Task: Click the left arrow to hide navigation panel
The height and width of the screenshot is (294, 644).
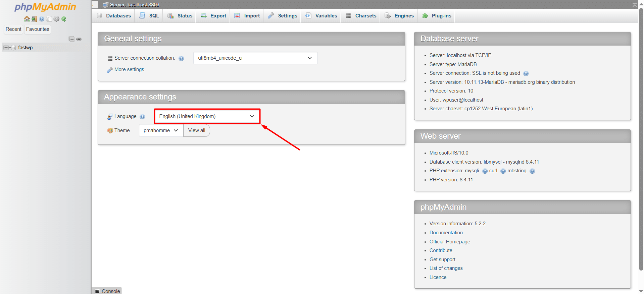Action: pyautogui.click(x=95, y=5)
